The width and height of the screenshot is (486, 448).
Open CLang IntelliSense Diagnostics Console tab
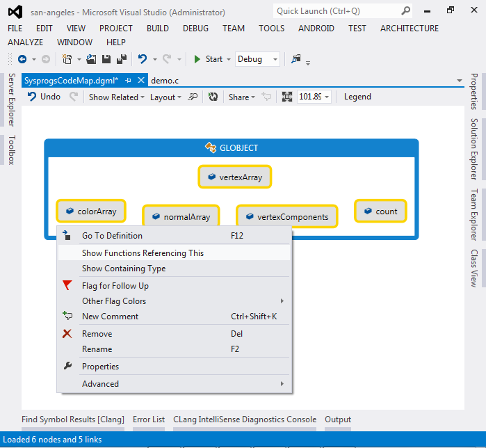click(x=245, y=419)
